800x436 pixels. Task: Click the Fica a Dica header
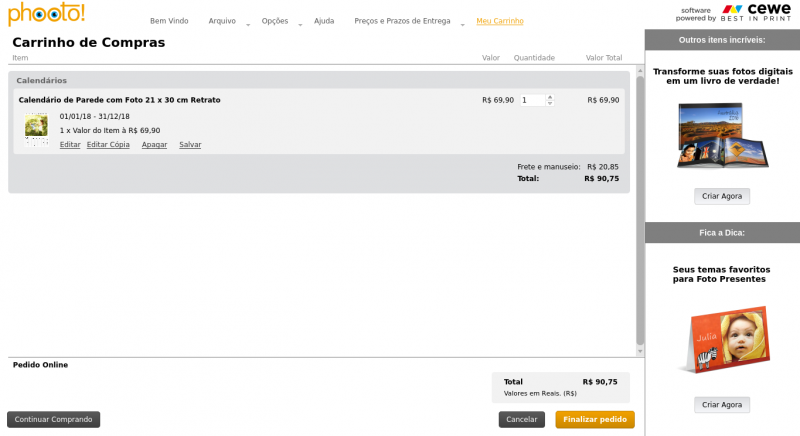(722, 233)
